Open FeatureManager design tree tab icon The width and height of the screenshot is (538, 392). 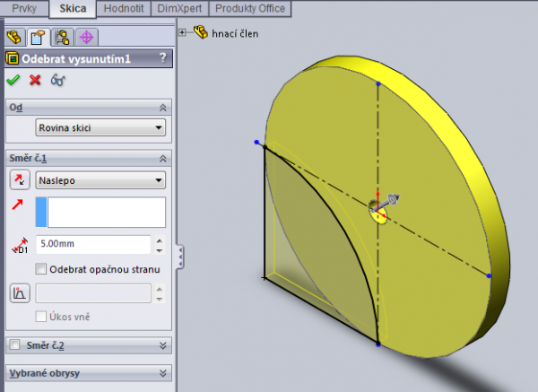coord(14,37)
